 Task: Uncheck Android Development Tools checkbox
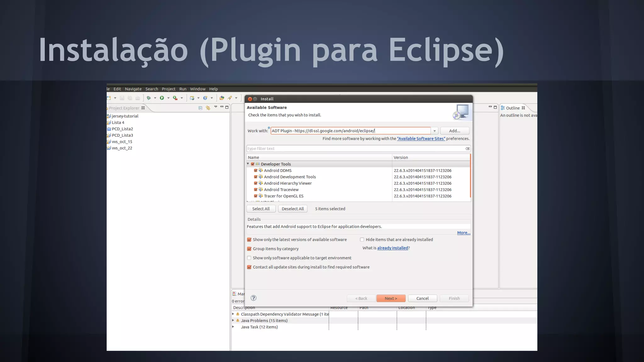[256, 177]
